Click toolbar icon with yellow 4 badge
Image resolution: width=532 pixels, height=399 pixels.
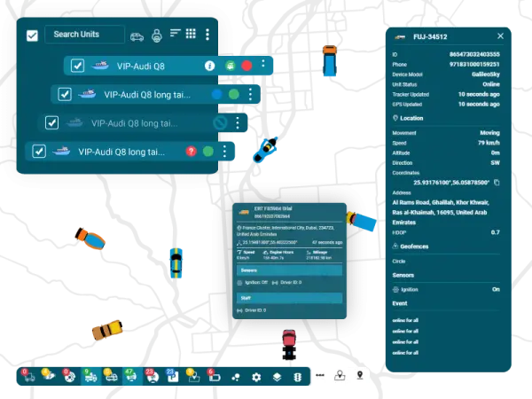(49, 376)
